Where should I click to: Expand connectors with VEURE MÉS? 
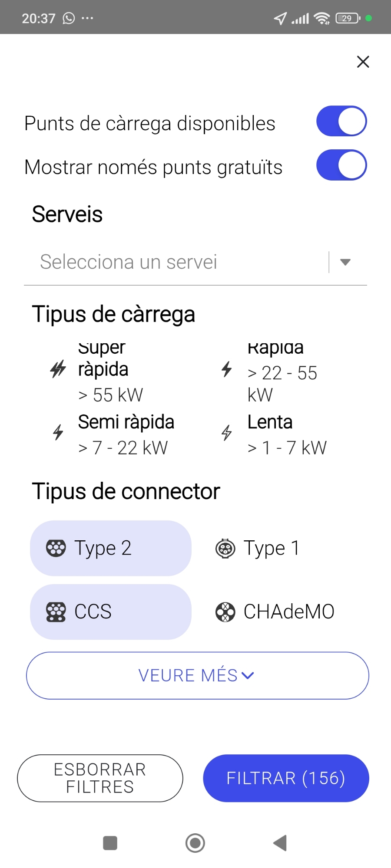tap(197, 675)
